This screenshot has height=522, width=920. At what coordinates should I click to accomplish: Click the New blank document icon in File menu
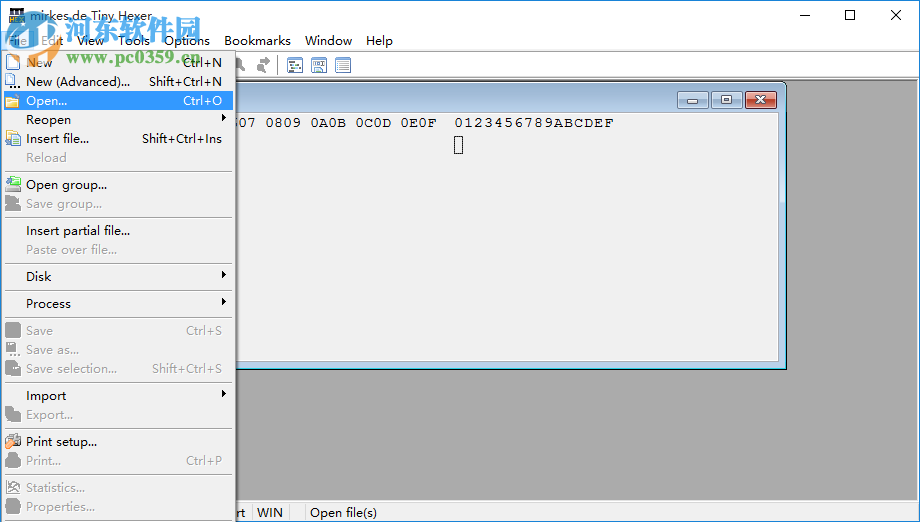(x=13, y=62)
